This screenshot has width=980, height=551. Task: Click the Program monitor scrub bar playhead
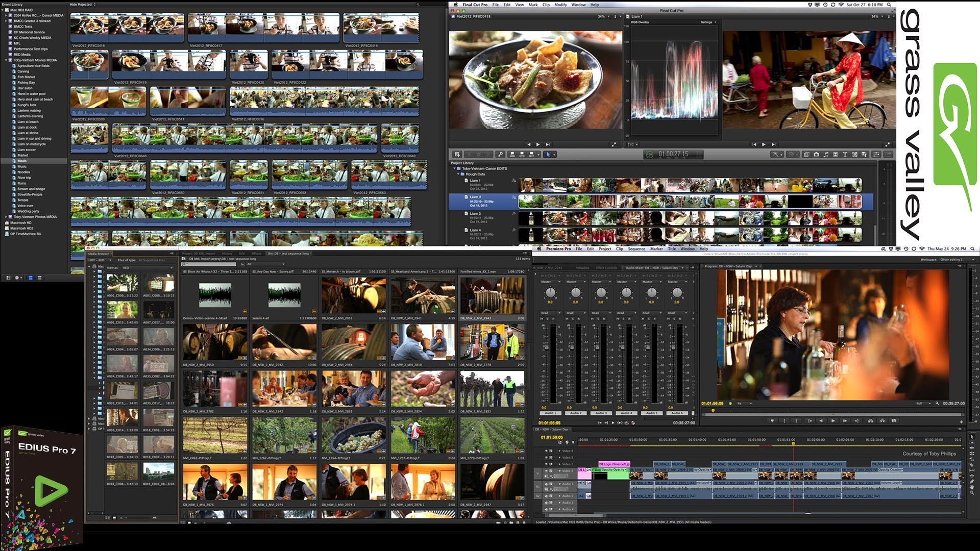point(713,411)
